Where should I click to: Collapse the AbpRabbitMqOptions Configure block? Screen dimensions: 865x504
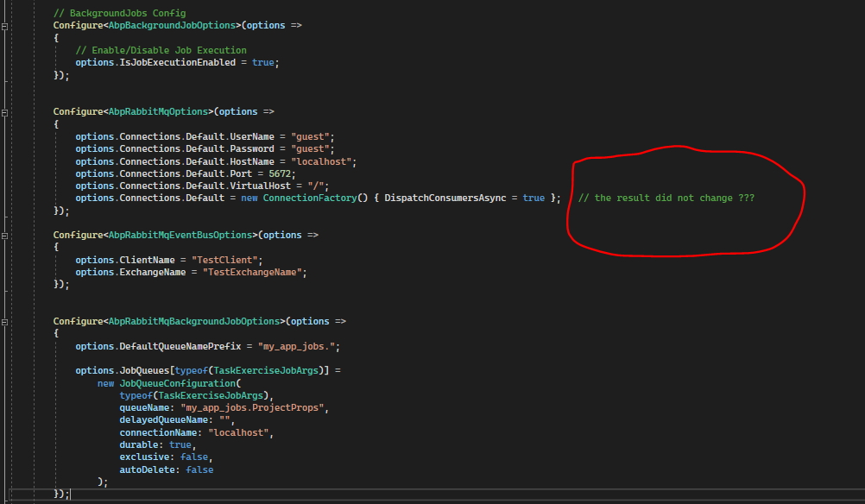(x=5, y=112)
